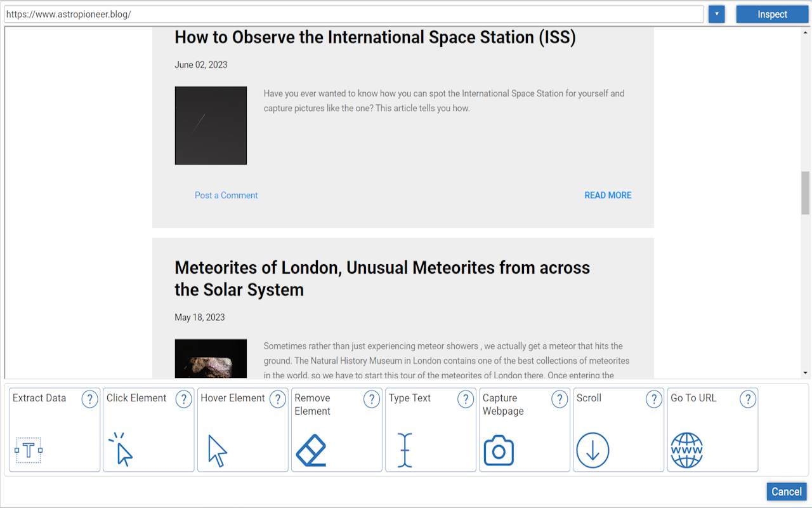Select the Go To URL globe icon
This screenshot has height=508, width=812.
(x=686, y=450)
